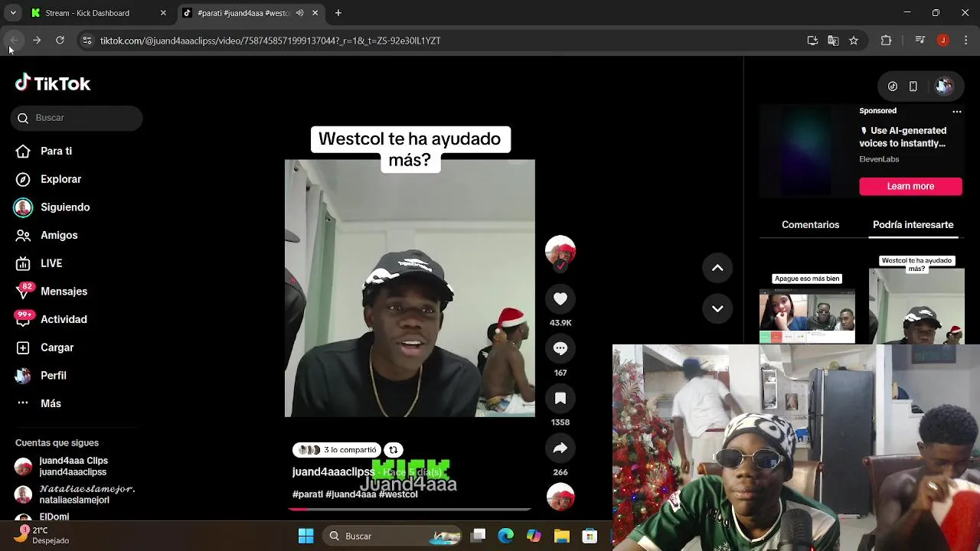Click #westcol hashtag
Viewport: 980px width, 551px height.
coord(398,494)
